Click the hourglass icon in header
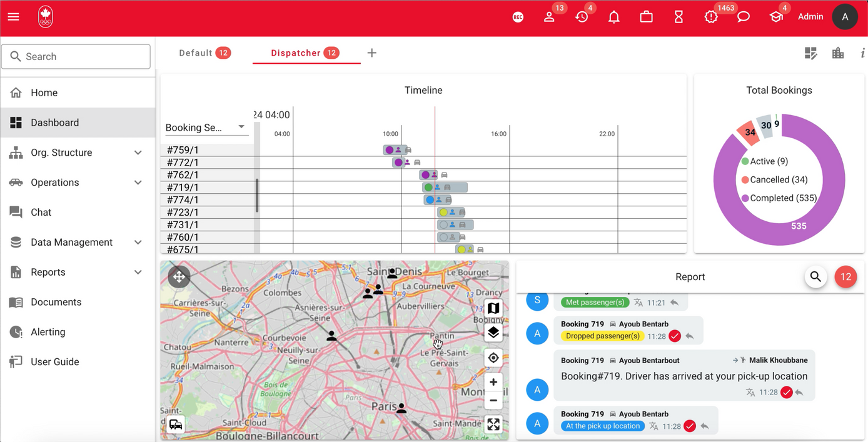Screen dimensions: 868x442 (x=679, y=18)
